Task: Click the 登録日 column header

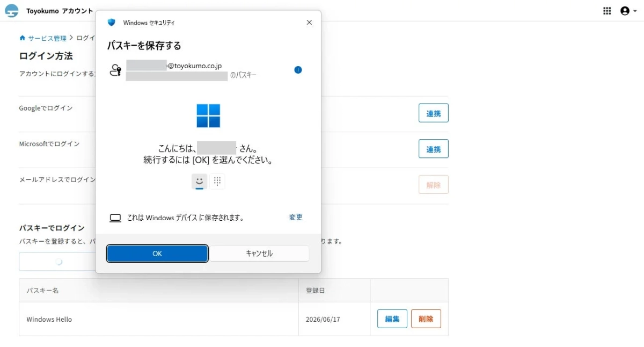Action: [x=334, y=291]
